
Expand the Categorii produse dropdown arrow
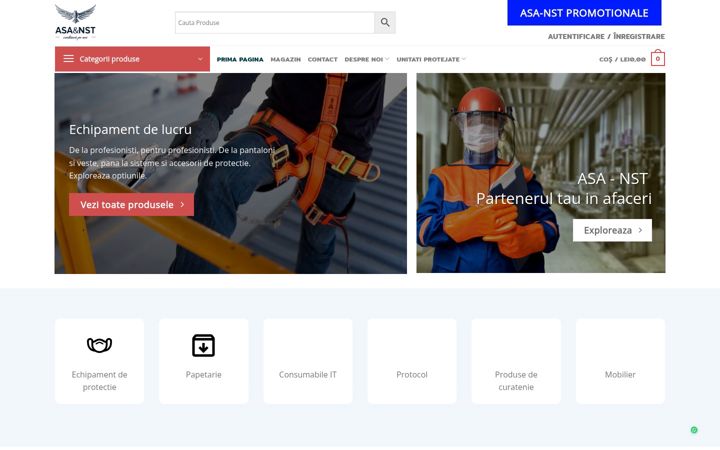(x=200, y=59)
